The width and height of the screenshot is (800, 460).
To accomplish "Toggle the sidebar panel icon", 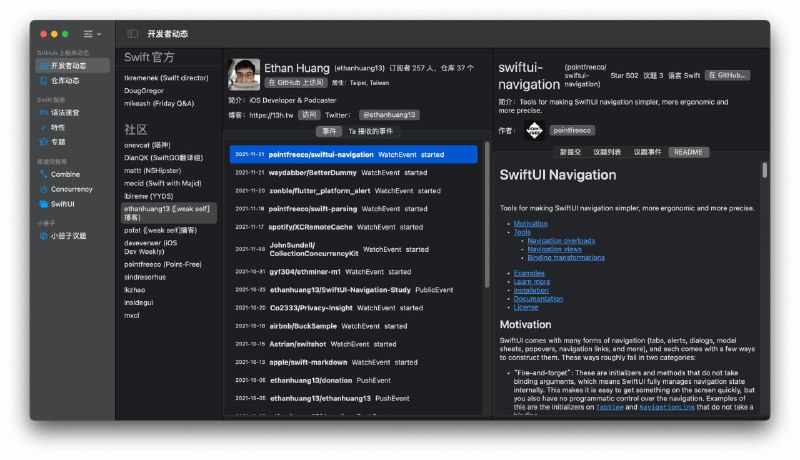I will point(133,34).
